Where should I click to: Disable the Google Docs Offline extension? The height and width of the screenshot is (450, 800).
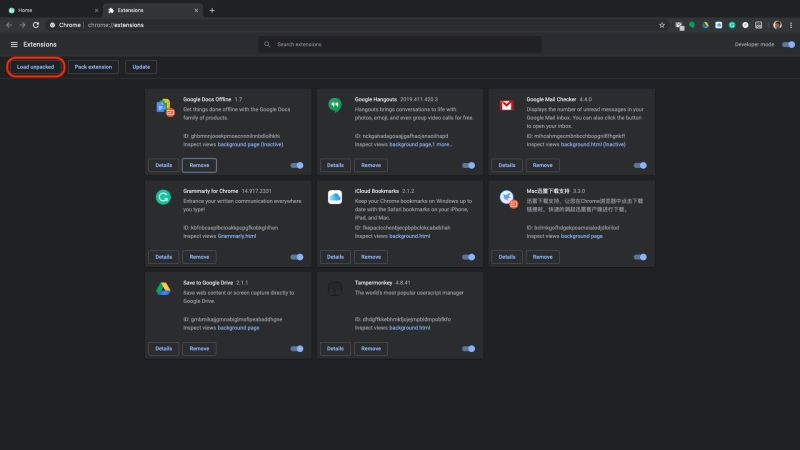tap(297, 165)
